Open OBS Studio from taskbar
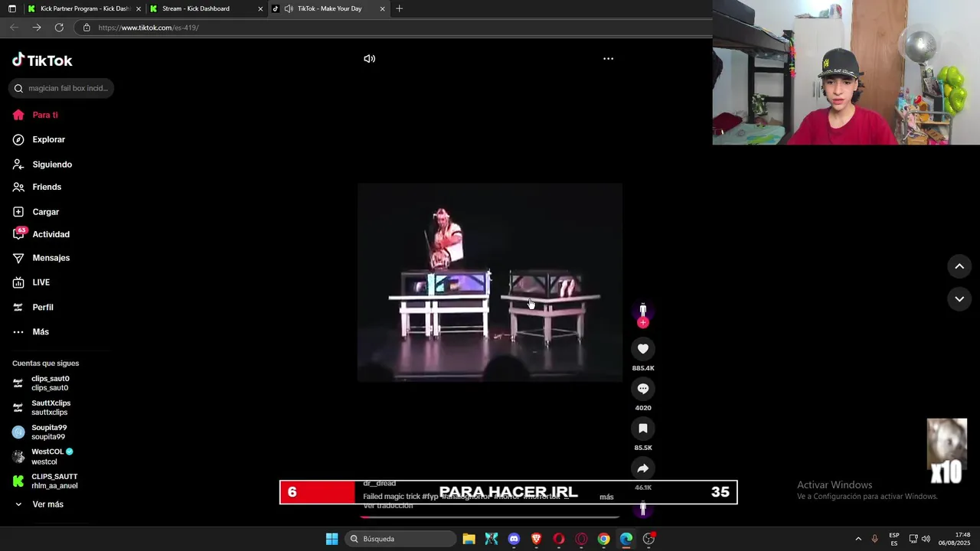The width and height of the screenshot is (980, 551). 648,539
